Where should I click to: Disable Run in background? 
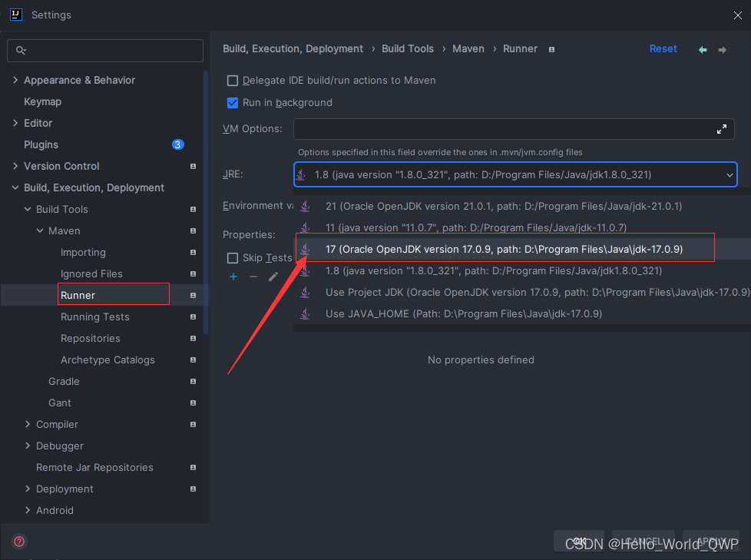pos(233,102)
